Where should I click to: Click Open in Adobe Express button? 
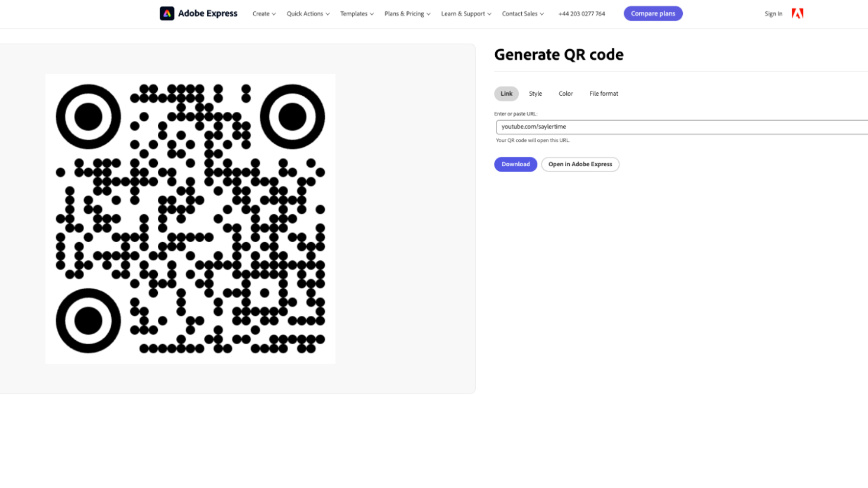(580, 164)
